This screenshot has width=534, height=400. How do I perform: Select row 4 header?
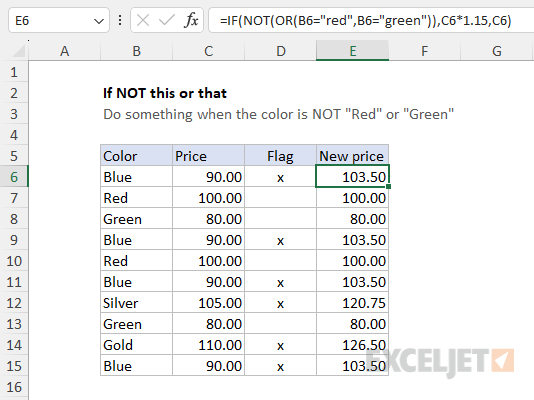pos(14,135)
